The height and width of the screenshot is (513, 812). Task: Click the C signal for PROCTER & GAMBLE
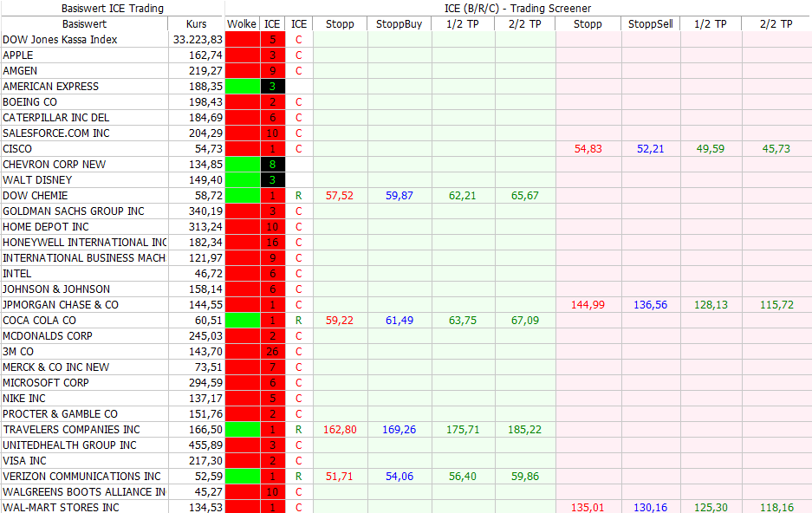[x=298, y=413]
